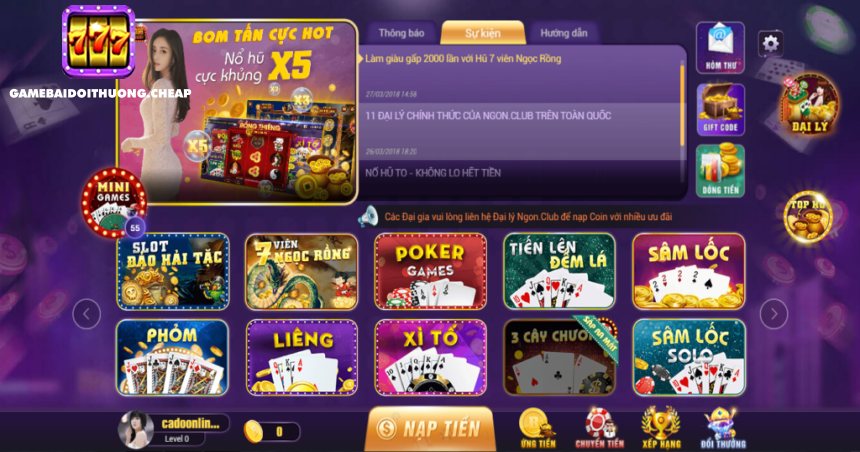Show previous games with left arrow

[87, 314]
